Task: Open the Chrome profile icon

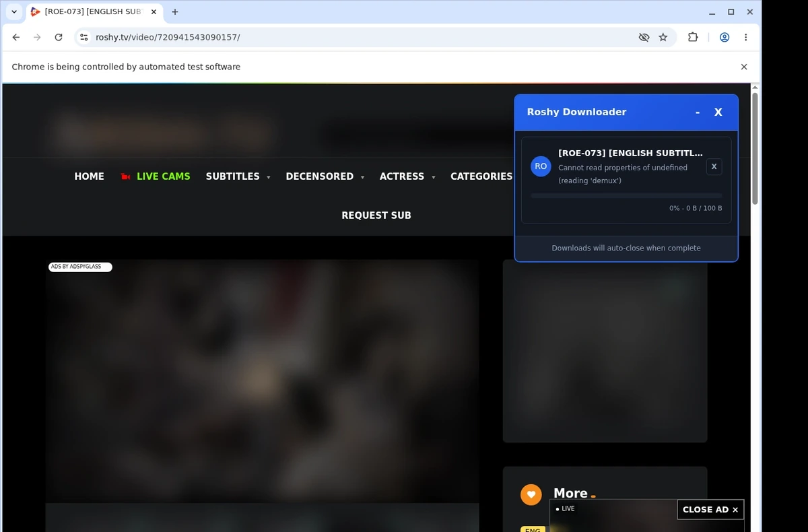Action: point(725,37)
